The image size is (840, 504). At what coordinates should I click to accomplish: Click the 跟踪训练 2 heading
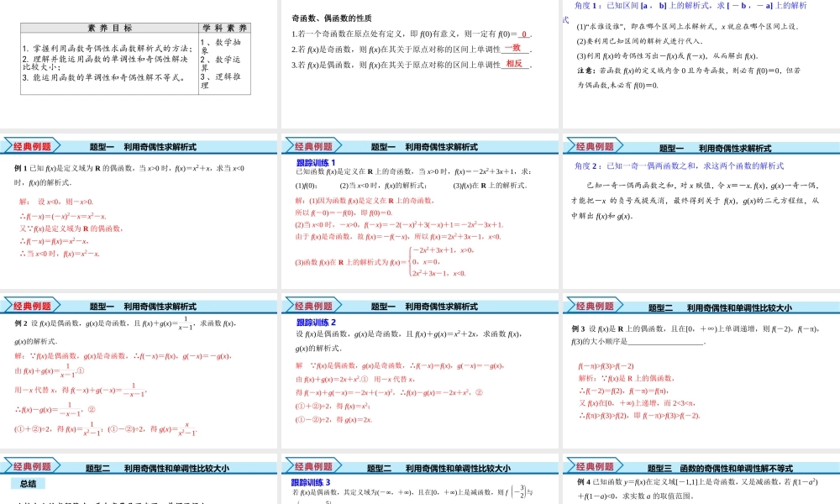coord(316,323)
